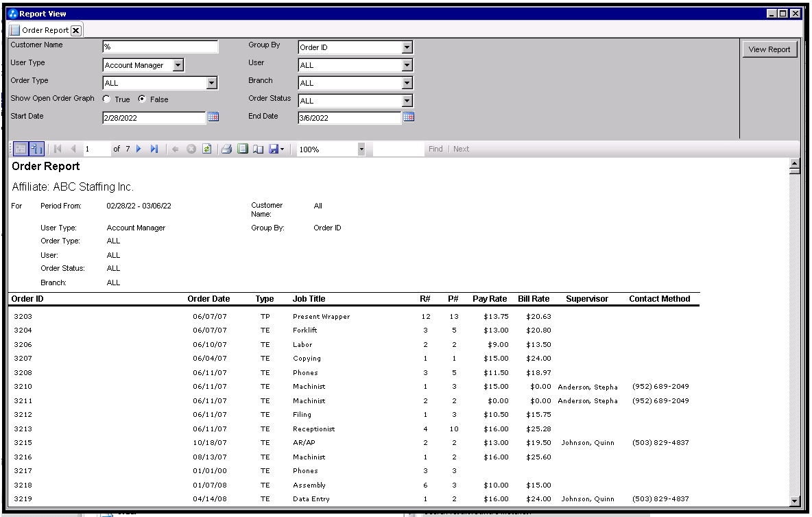This screenshot has height=517, width=812.
Task: Click the View Report button
Action: click(x=769, y=49)
